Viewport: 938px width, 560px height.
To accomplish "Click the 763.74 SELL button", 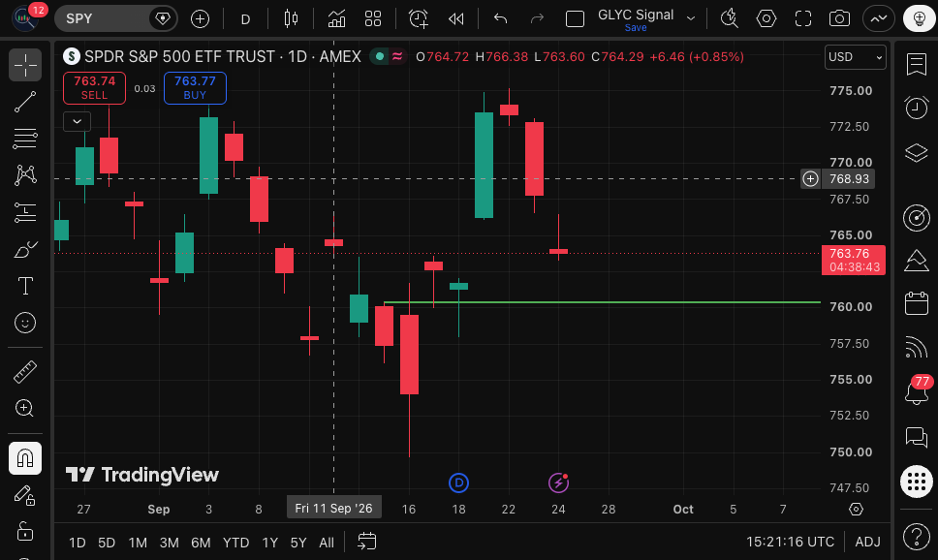I will (x=95, y=88).
